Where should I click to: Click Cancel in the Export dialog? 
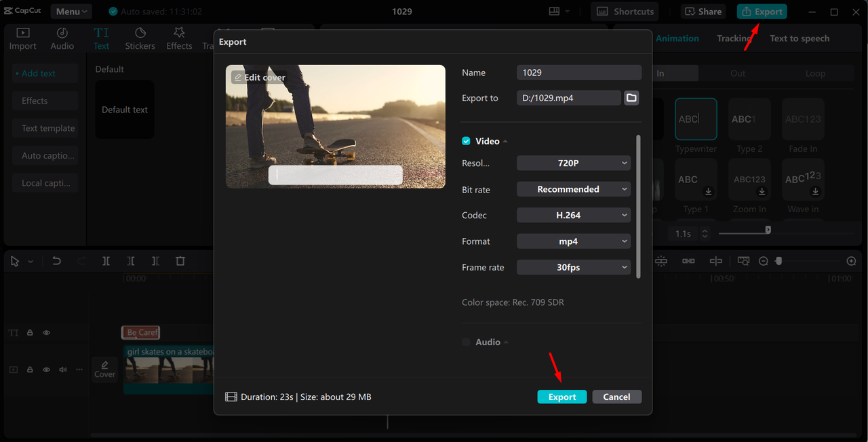click(x=616, y=397)
